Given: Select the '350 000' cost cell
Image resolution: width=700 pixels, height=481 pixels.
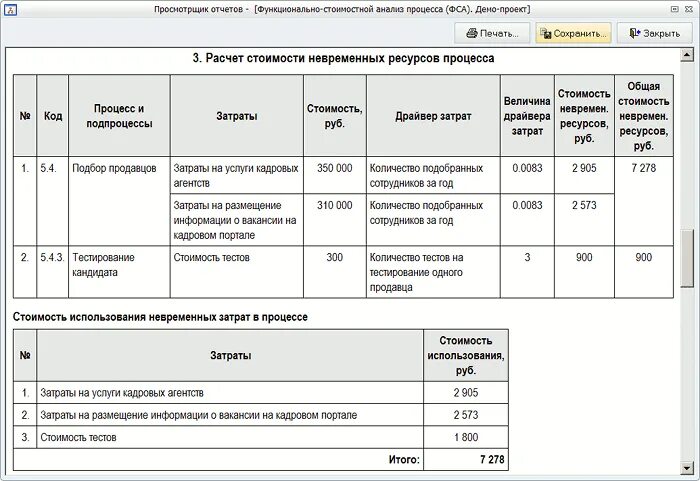Looking at the screenshot, I should coord(335,175).
